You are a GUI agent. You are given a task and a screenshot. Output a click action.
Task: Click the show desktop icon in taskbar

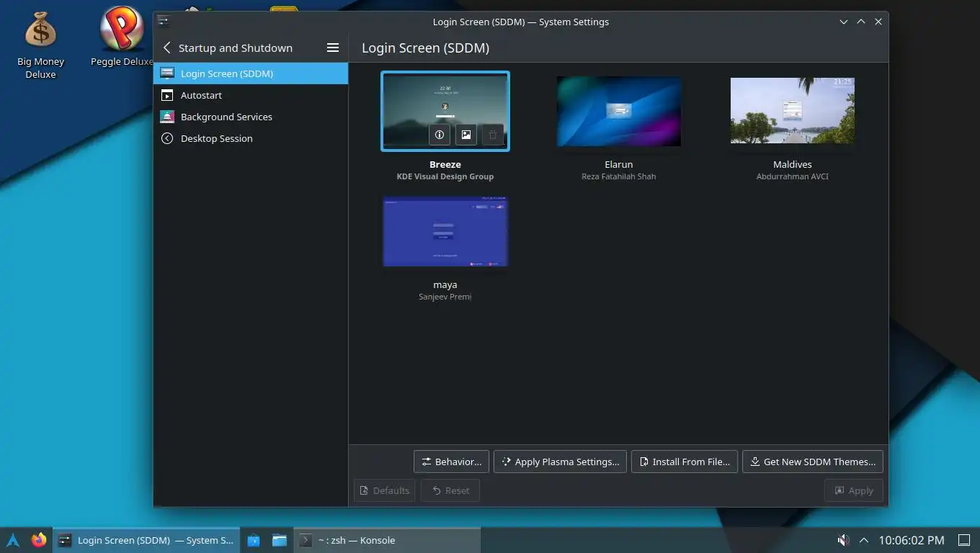click(x=964, y=540)
